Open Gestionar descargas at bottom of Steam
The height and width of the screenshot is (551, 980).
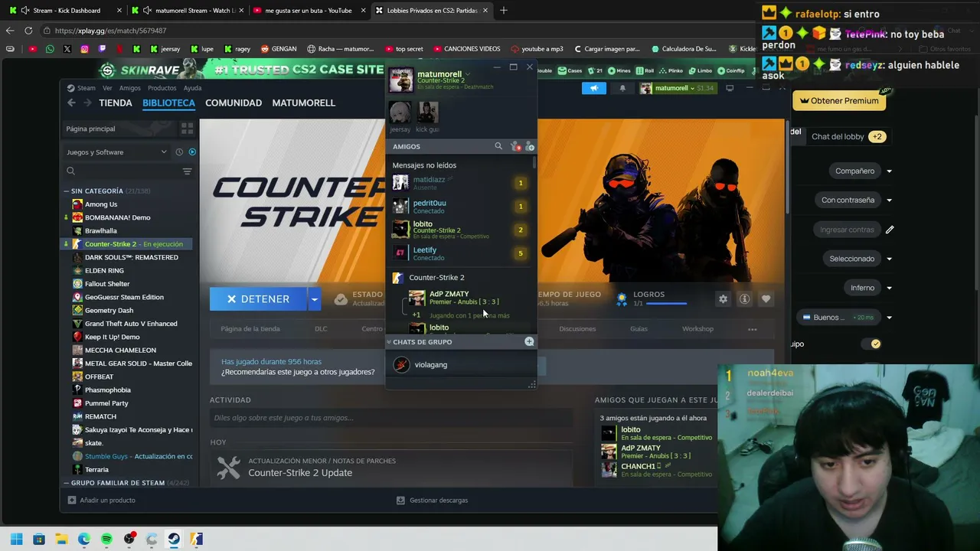tap(432, 500)
